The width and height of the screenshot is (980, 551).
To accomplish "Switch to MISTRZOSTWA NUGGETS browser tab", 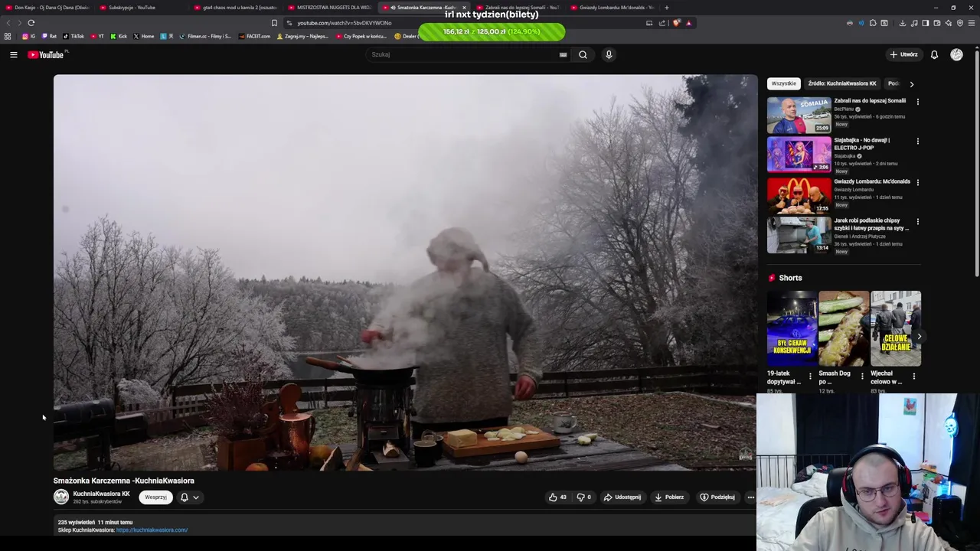I will (329, 8).
